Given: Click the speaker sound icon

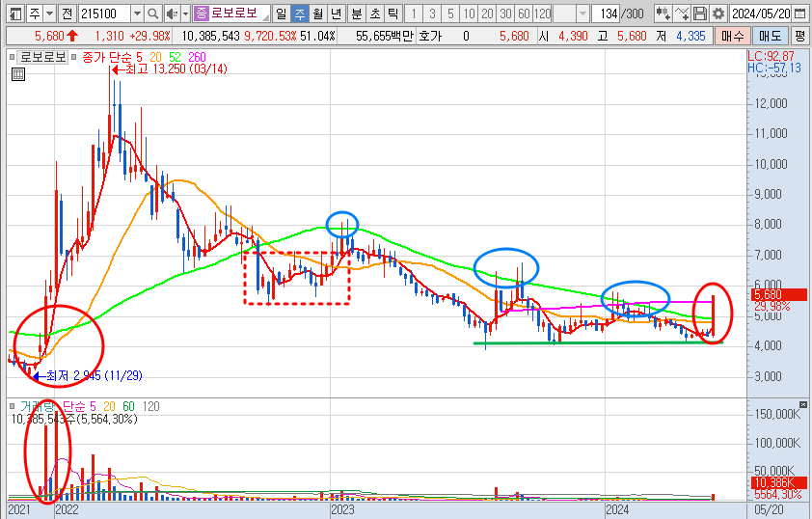Looking at the screenshot, I should (172, 14).
